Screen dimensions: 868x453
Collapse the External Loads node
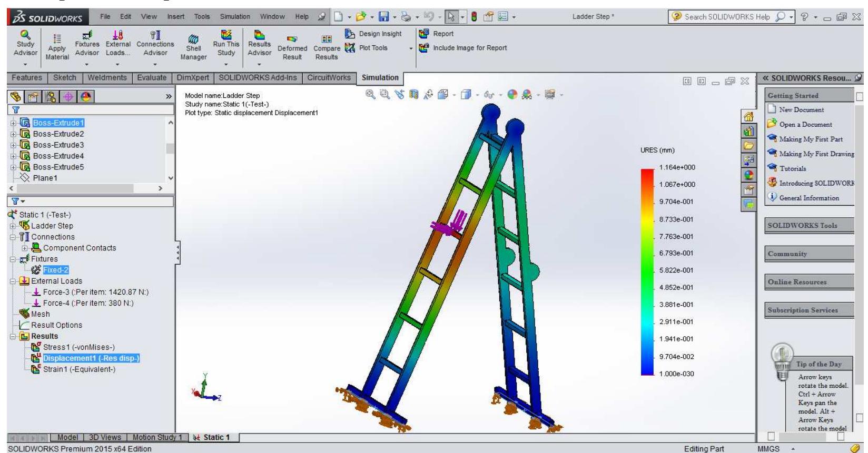point(13,281)
